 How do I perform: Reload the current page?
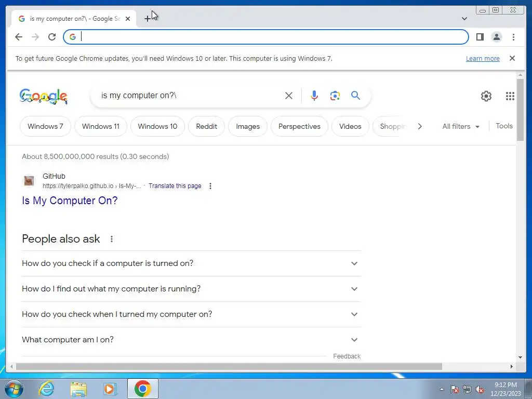52,37
